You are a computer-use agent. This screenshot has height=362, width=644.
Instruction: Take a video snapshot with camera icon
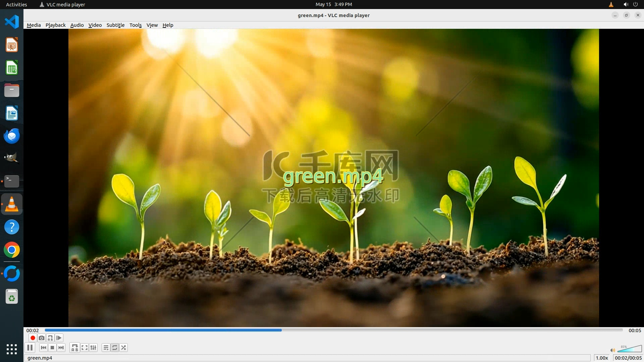coord(42,338)
